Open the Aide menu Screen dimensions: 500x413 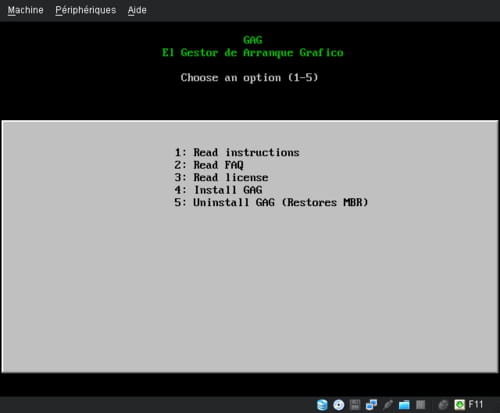tap(137, 10)
